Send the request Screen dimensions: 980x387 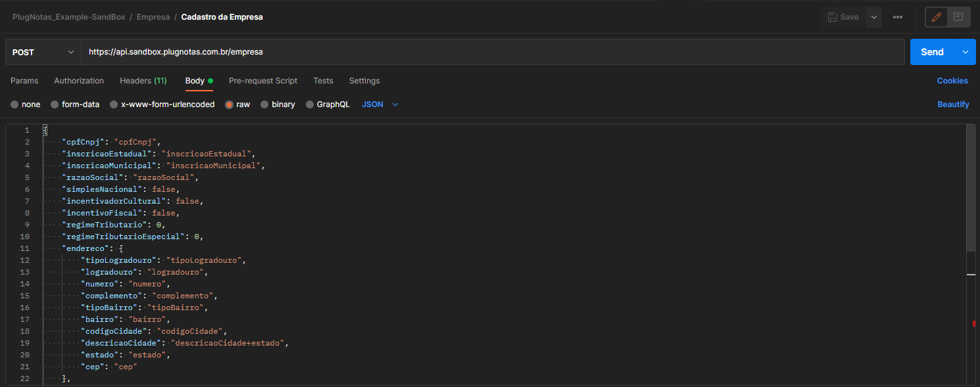[932, 52]
